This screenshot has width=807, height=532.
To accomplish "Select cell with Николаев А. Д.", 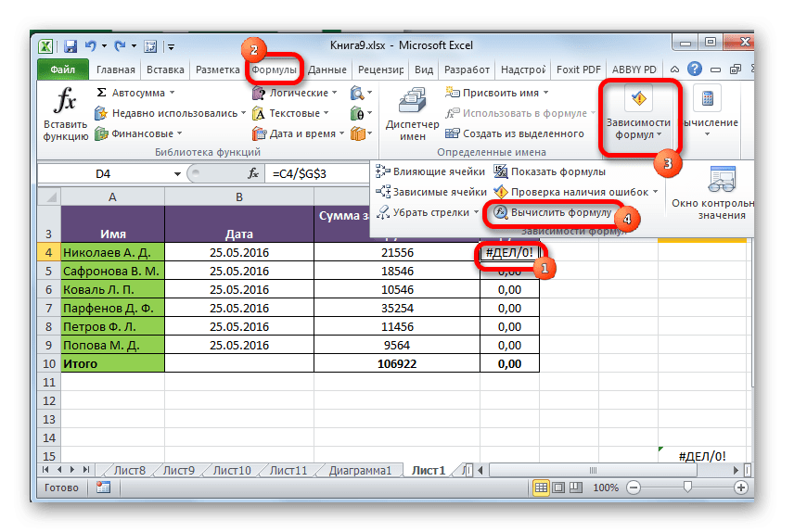I will click(x=113, y=252).
